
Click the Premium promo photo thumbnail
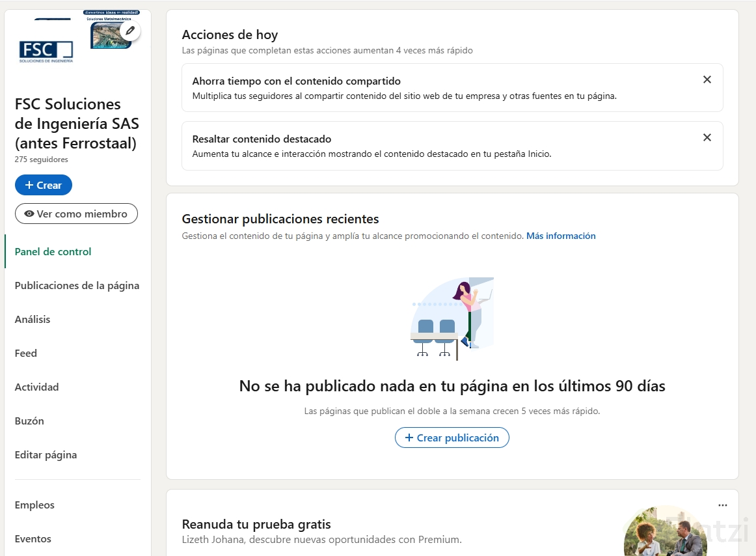[x=666, y=531]
